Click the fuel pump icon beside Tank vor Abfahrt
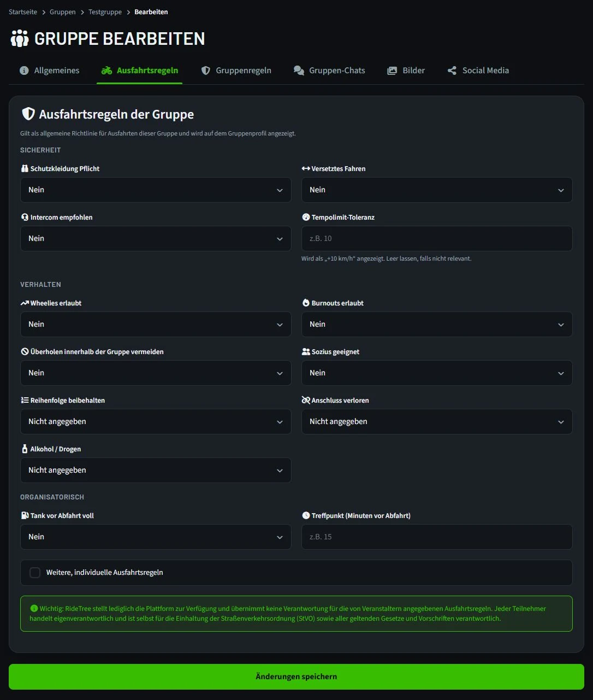Viewport: 593px width, 700px height. [25, 516]
